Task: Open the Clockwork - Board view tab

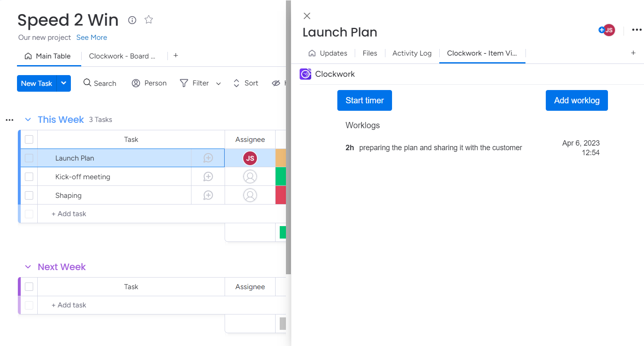Action: pos(122,56)
